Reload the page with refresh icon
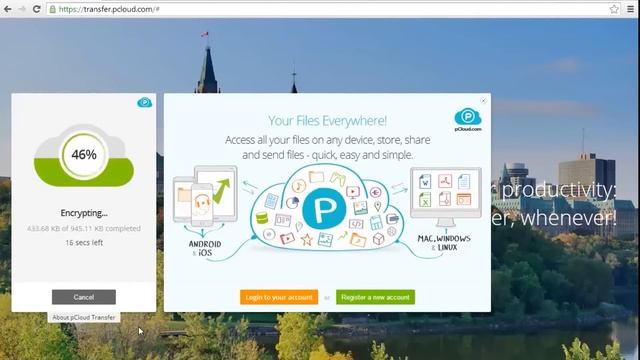Image resolution: width=640 pixels, height=360 pixels. pos(36,9)
